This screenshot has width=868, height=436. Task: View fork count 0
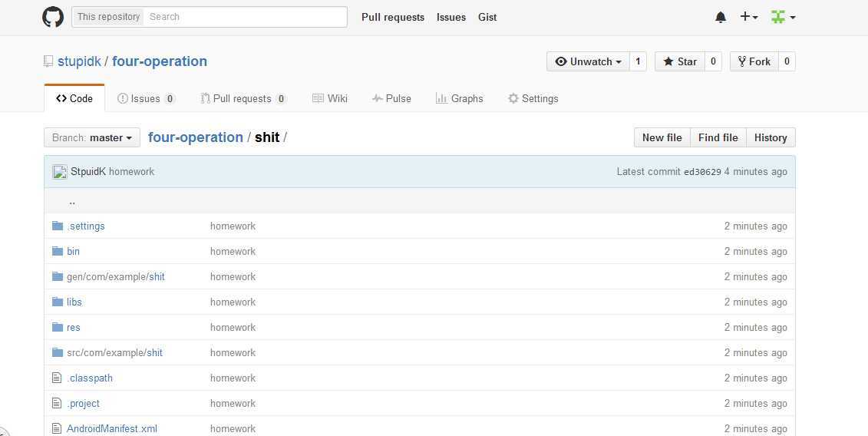click(787, 61)
